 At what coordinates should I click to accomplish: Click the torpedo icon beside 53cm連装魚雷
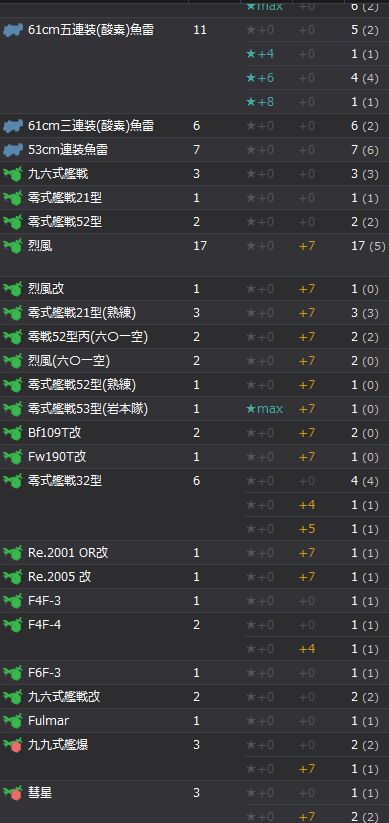coord(13,151)
